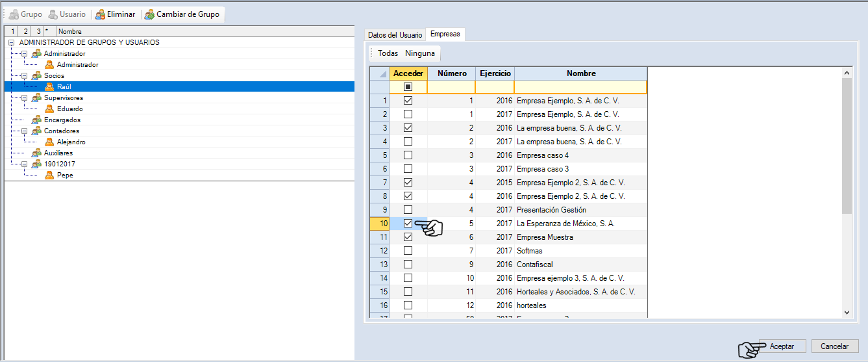
Task: Click the Eliminar toolbar icon
Action: pos(101,14)
